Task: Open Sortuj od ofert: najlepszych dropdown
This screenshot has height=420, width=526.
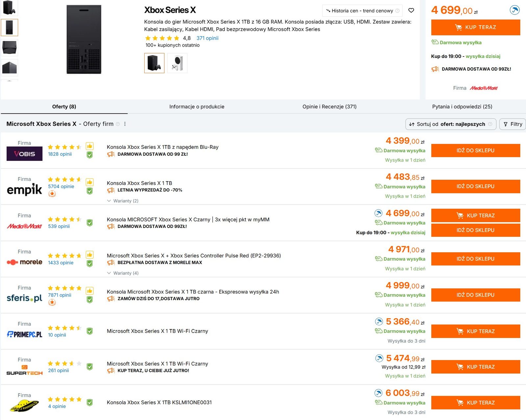Action: coord(451,124)
